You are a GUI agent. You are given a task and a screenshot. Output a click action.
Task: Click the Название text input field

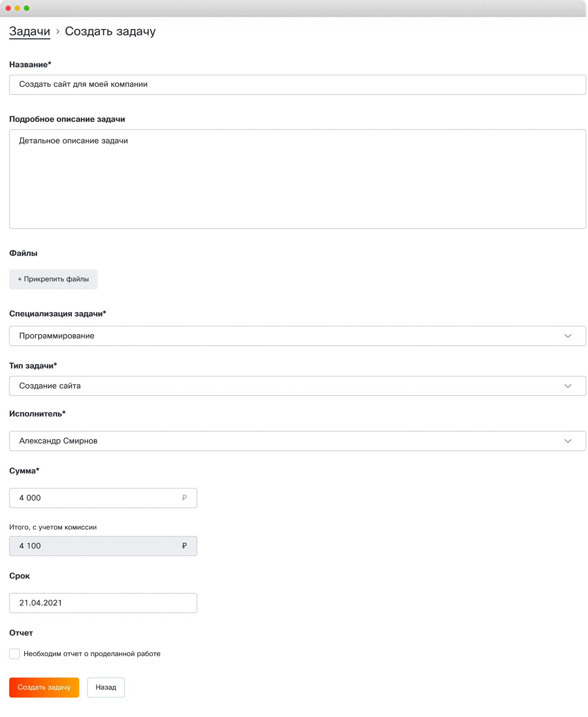coord(297,84)
